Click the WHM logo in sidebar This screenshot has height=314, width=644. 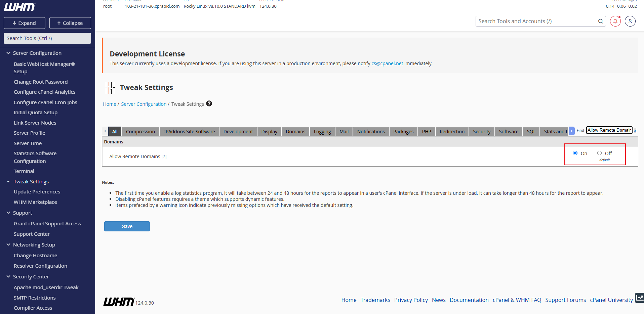pos(19,7)
